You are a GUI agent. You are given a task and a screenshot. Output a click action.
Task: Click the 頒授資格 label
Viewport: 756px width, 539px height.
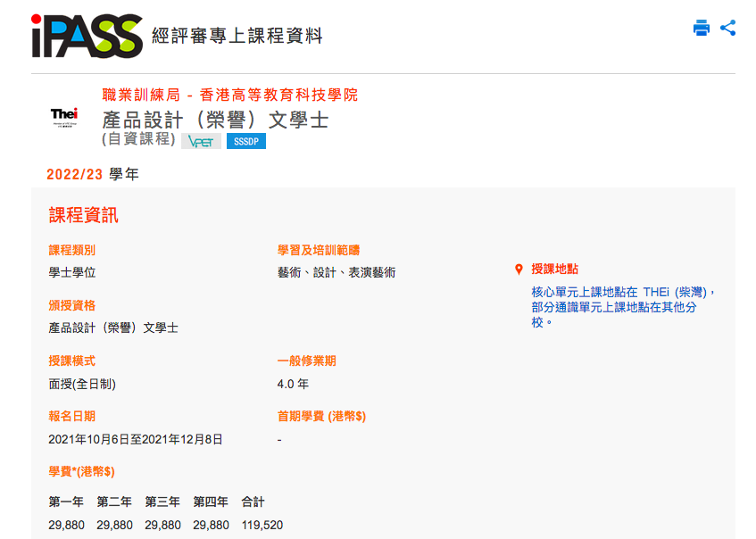coord(71,305)
